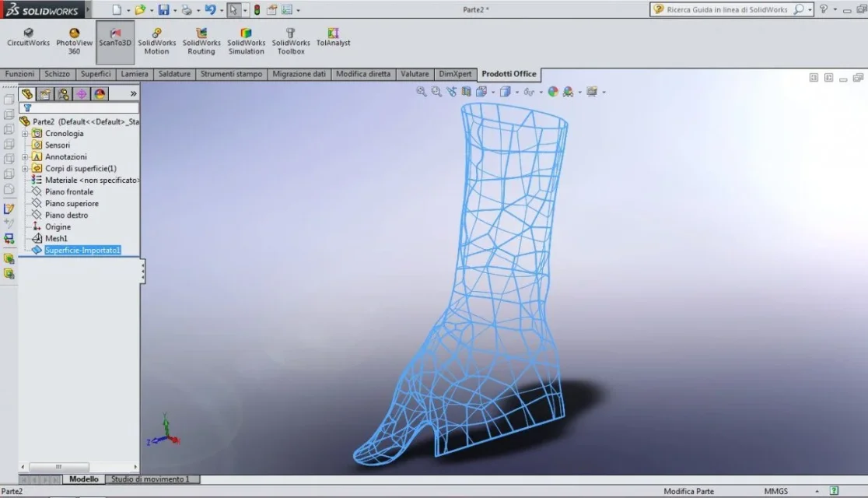Image resolution: width=868 pixels, height=498 pixels.
Task: Open the Migrazione dati tab
Action: click(x=299, y=74)
